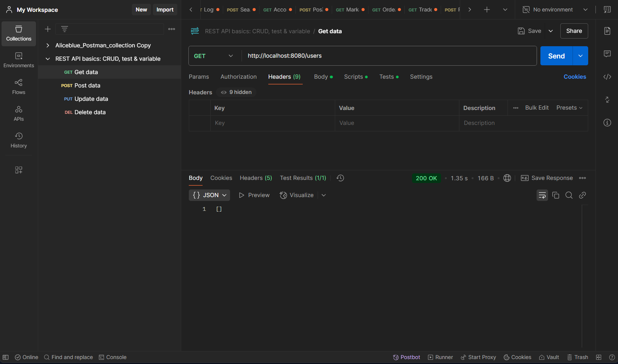Open response three-dot more options

click(x=582, y=178)
